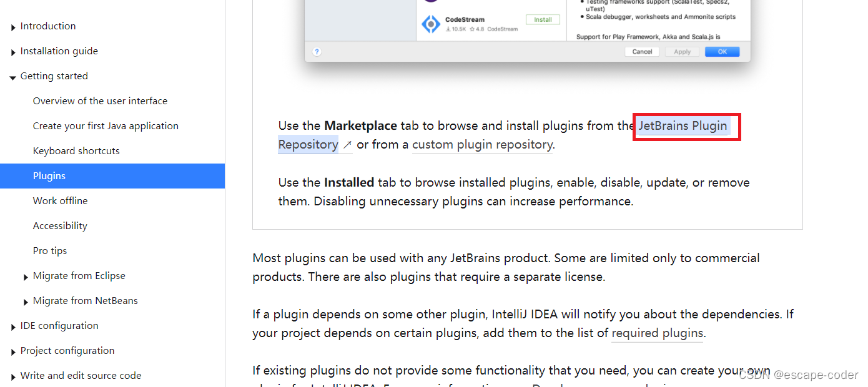Select the Plugins sidebar item
The height and width of the screenshot is (387, 868).
pos(112,175)
